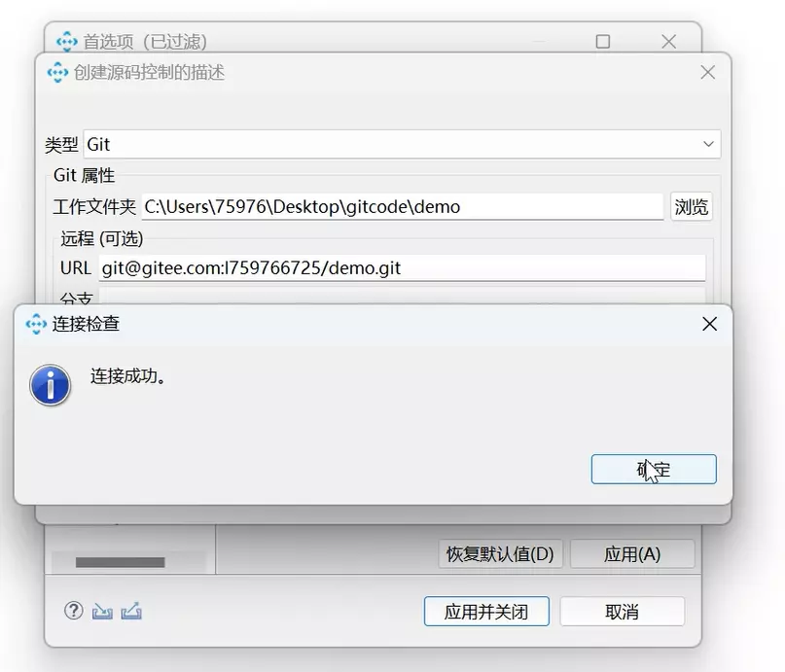Browse for the working folder with 浏览

pyautogui.click(x=691, y=206)
